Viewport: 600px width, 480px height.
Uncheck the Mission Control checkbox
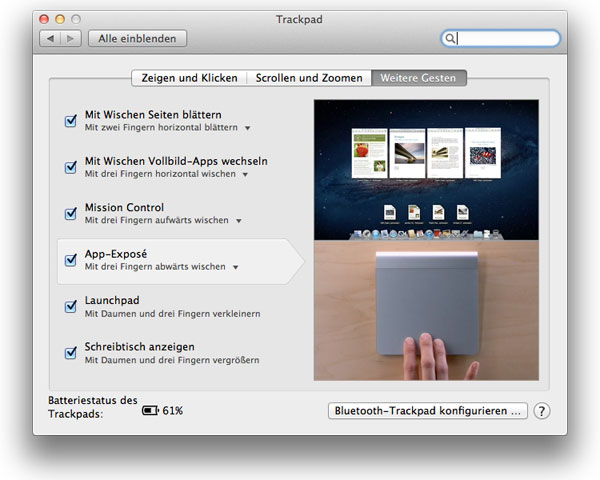pos(71,213)
